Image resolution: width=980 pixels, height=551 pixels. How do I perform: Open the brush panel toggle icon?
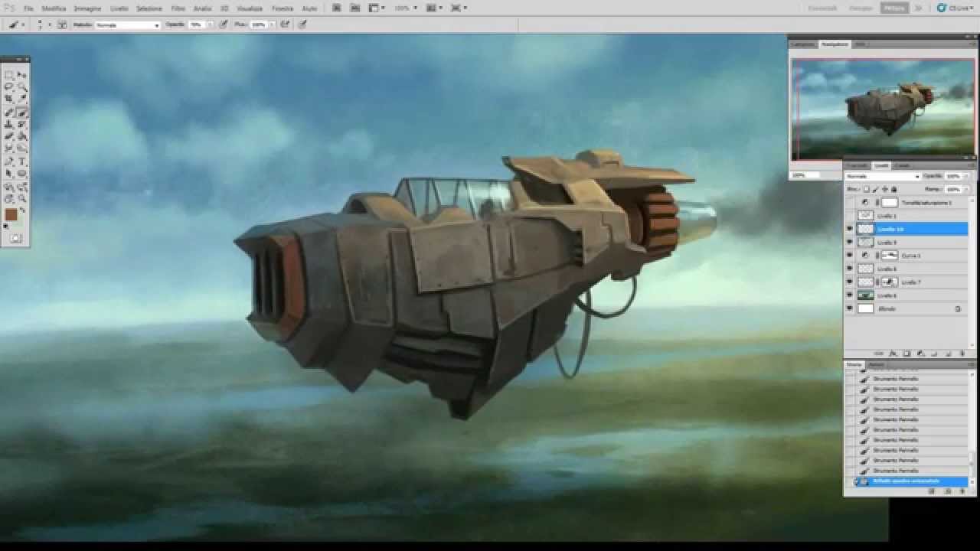tap(62, 24)
